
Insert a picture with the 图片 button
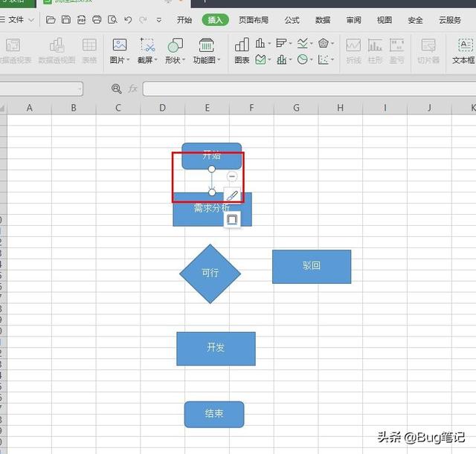coord(120,51)
